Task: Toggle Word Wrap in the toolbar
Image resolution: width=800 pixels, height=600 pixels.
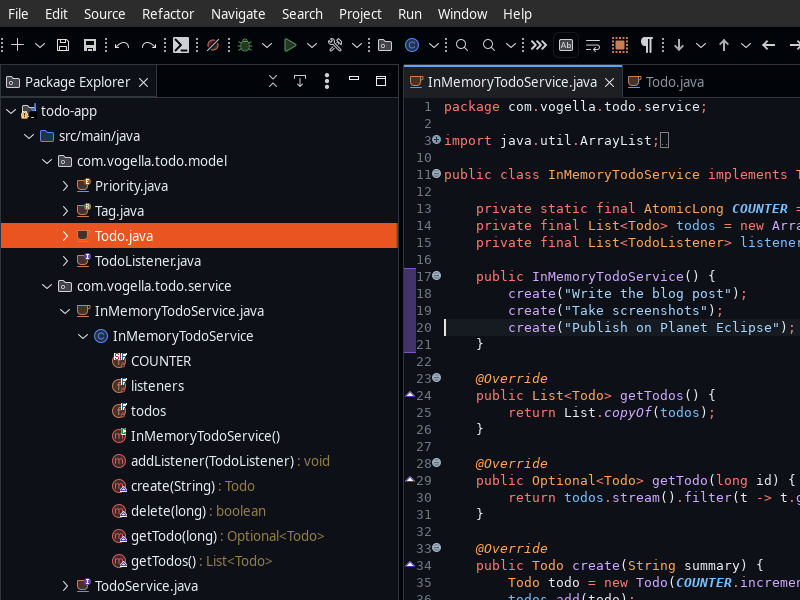Action: [593, 45]
